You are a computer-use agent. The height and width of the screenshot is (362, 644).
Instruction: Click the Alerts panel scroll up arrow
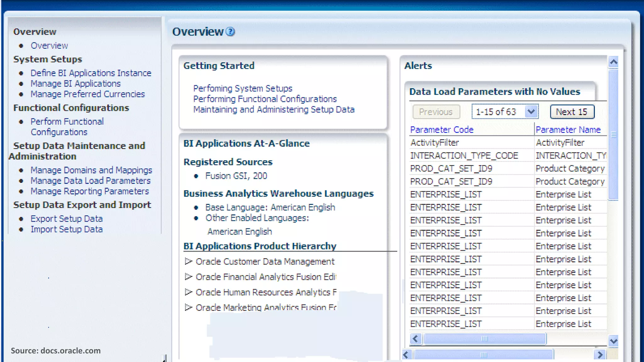pyautogui.click(x=613, y=62)
